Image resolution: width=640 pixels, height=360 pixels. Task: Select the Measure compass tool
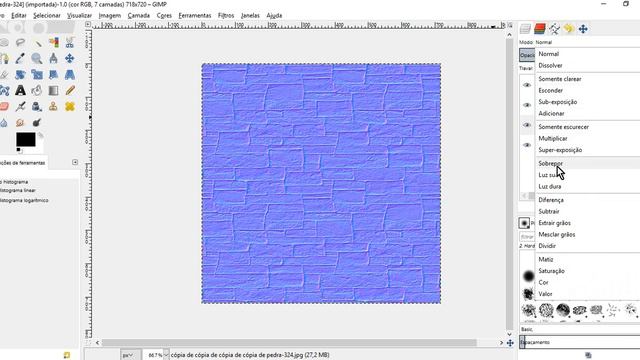tap(53, 58)
